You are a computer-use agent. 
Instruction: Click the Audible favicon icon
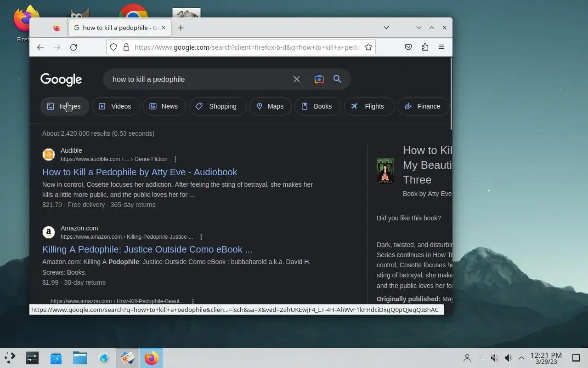click(49, 155)
